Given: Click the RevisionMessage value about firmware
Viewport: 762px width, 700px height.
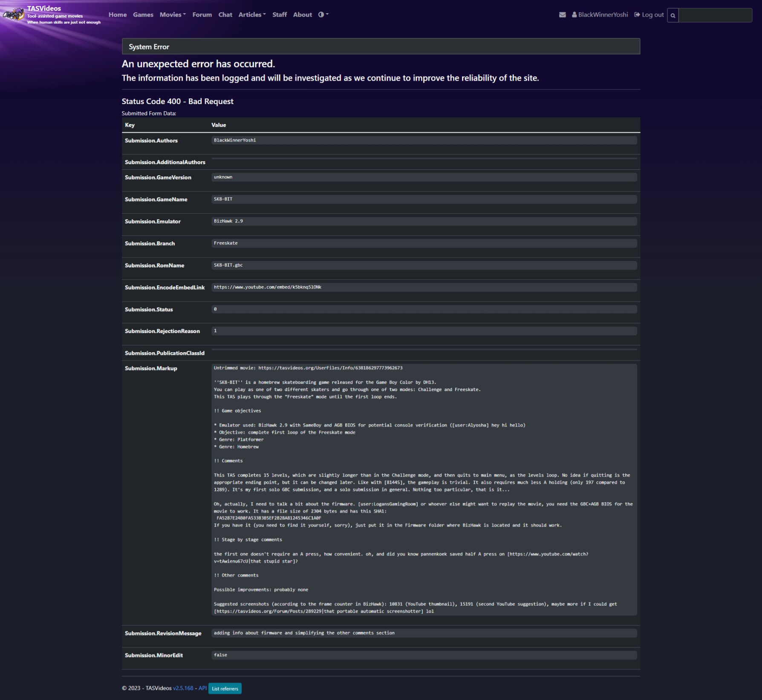Looking at the screenshot, I should click(x=304, y=633).
